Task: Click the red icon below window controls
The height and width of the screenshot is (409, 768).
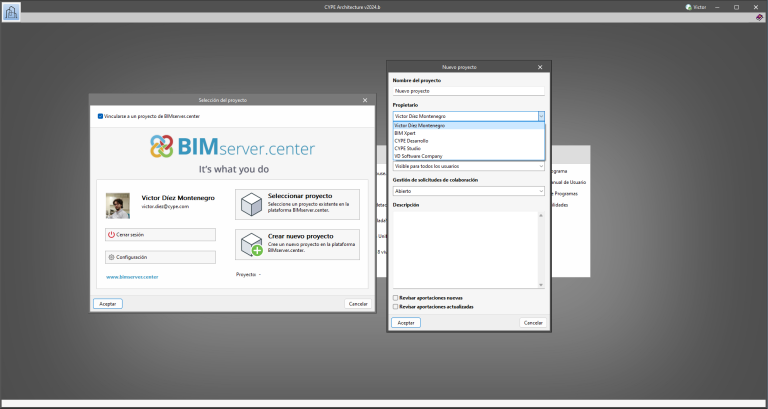Action: pos(760,18)
